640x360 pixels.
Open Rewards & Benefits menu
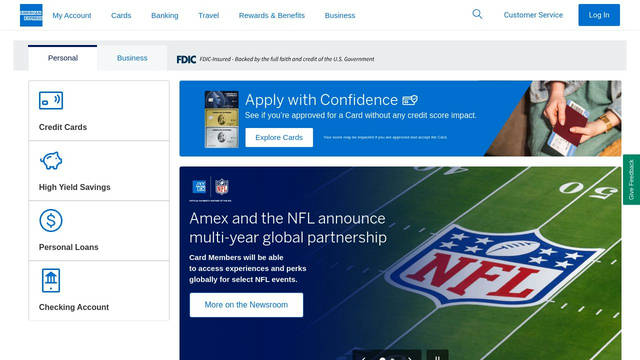pos(272,16)
